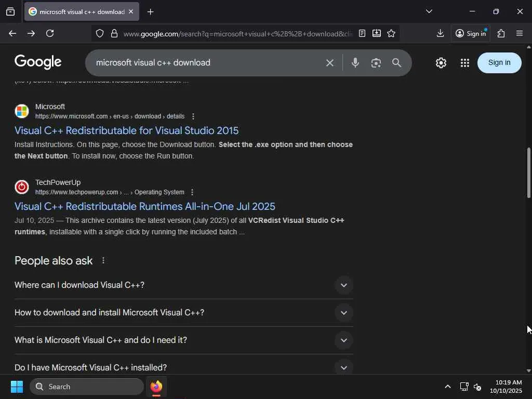The height and width of the screenshot is (399, 532).
Task: Reload the current page
Action: click(50, 33)
